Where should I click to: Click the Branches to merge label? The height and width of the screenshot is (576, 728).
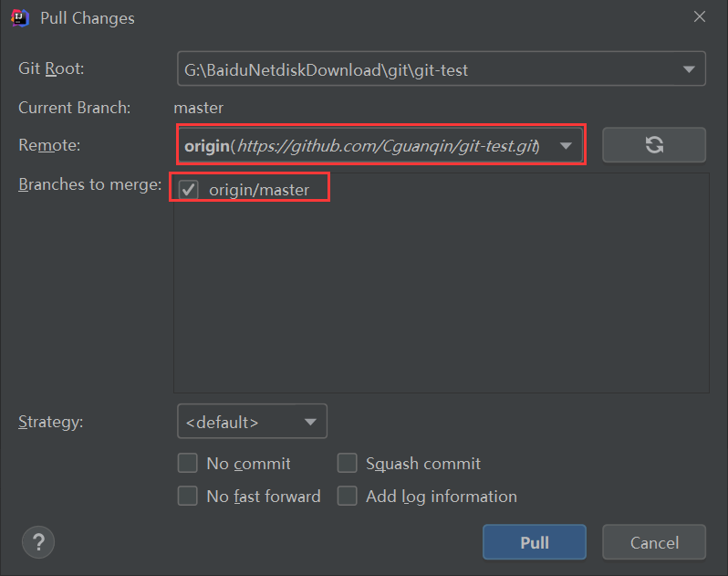[89, 185]
